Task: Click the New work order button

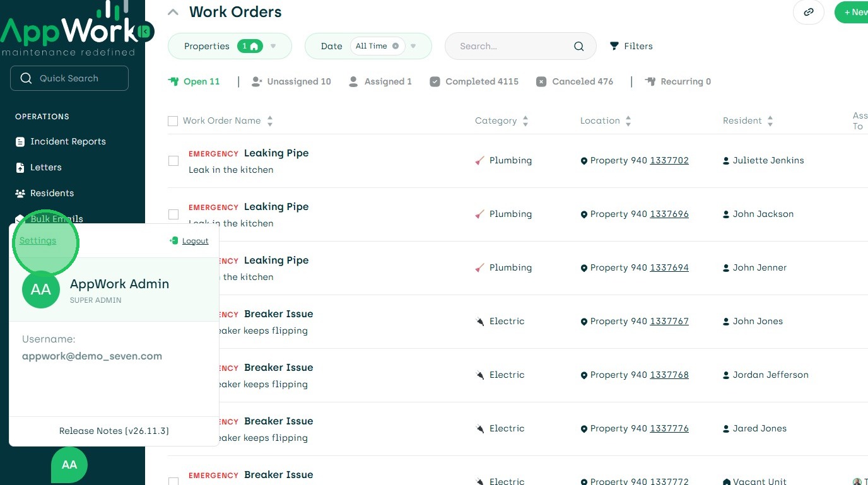Action: point(852,12)
